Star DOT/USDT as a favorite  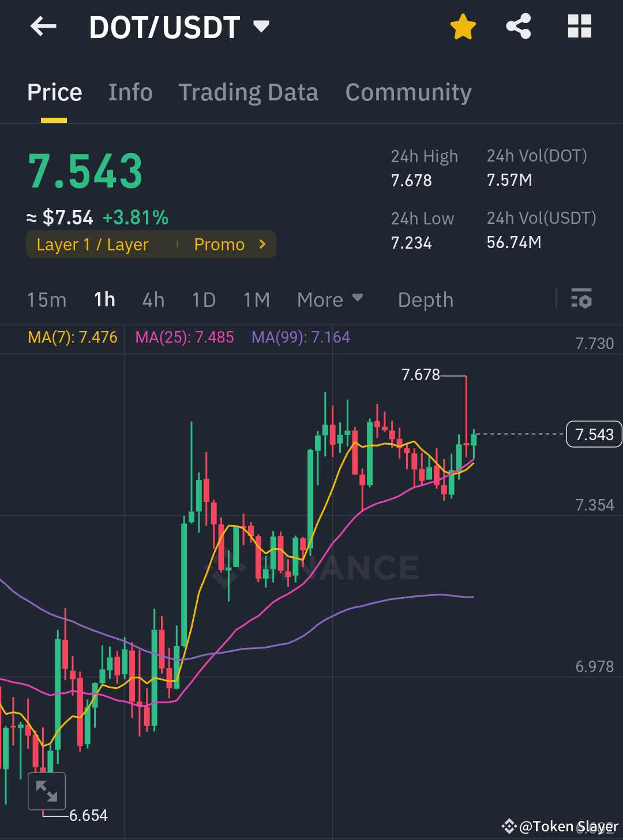[x=463, y=26]
